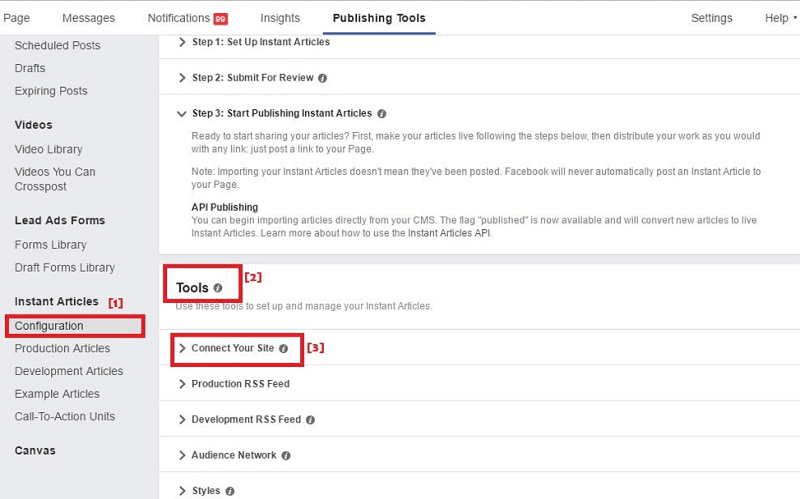Open the Instant Articles API link
Viewport: 800px width, 499px height.
(x=449, y=233)
